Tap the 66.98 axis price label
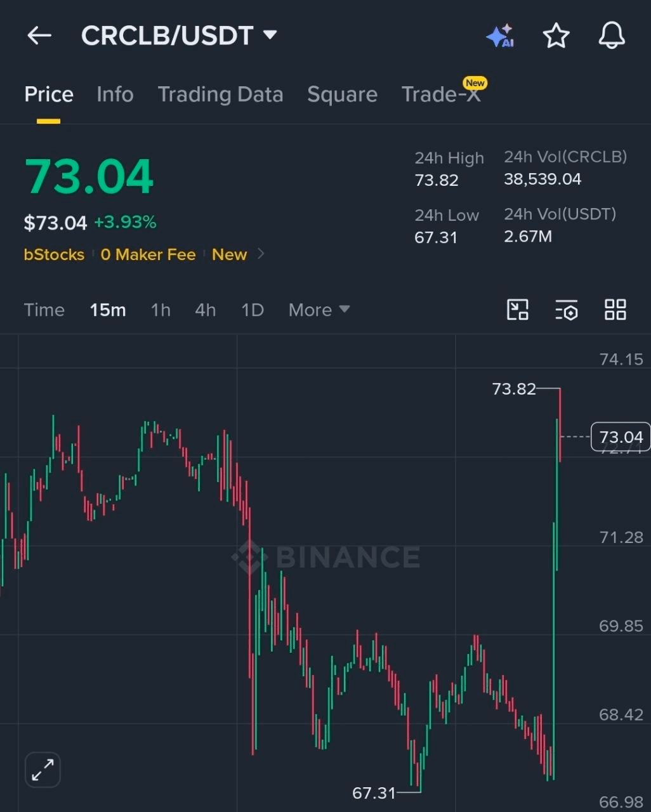This screenshot has width=651, height=812. [x=621, y=802]
